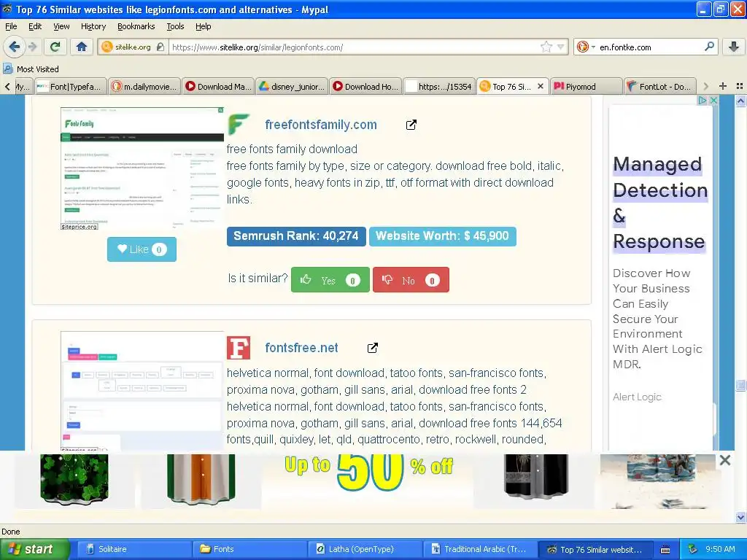The image size is (747, 560).
Task: Go back with the browser Back arrow
Action: [15, 47]
